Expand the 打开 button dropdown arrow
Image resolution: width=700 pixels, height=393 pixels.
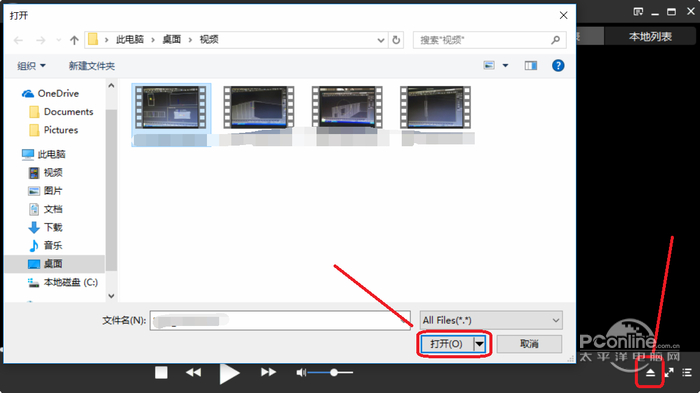[x=479, y=344]
